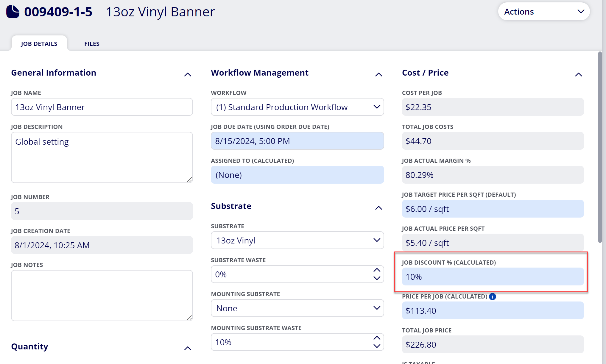Collapse the Cost / Price section

[x=578, y=74]
